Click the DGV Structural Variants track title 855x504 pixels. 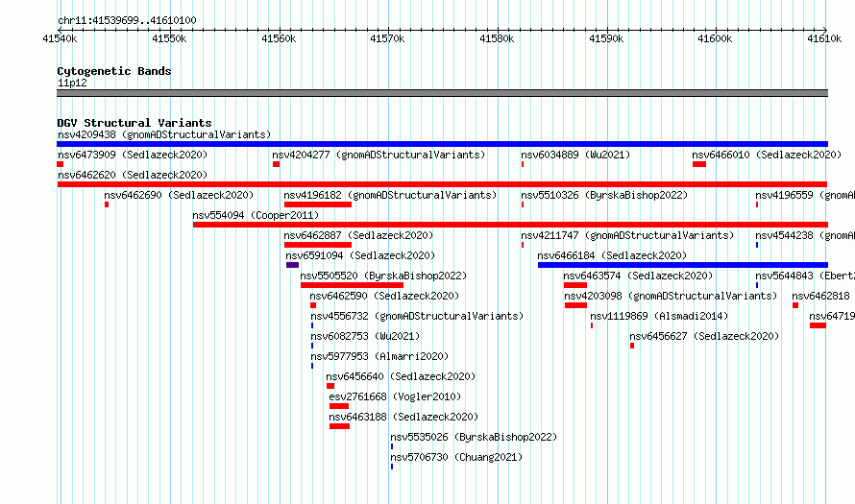point(134,123)
